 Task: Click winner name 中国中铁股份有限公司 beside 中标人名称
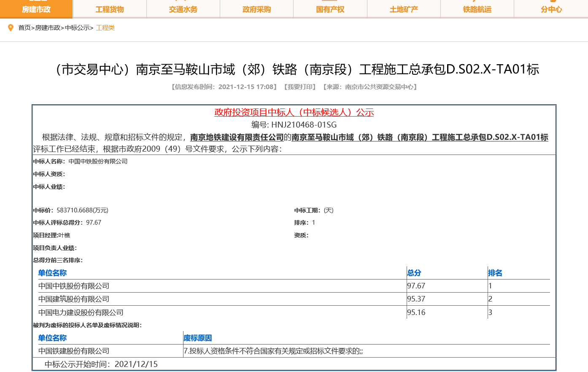(x=98, y=161)
